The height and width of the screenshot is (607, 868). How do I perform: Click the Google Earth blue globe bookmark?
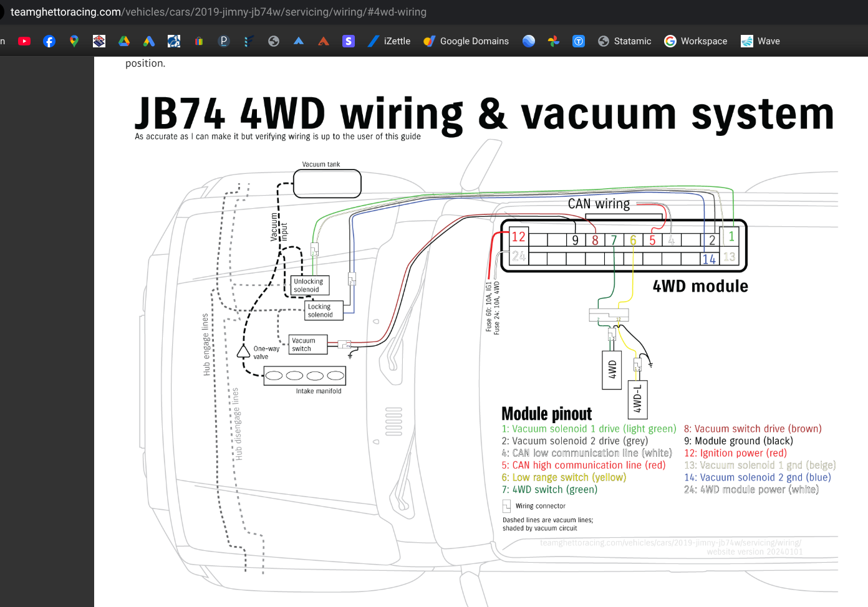(529, 41)
